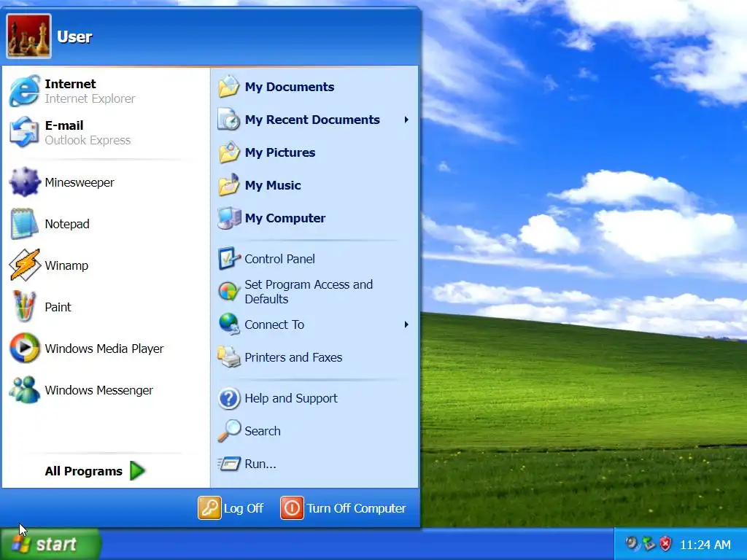Click the My Music folder icon
This screenshot has width=747, height=560.
tap(228, 185)
